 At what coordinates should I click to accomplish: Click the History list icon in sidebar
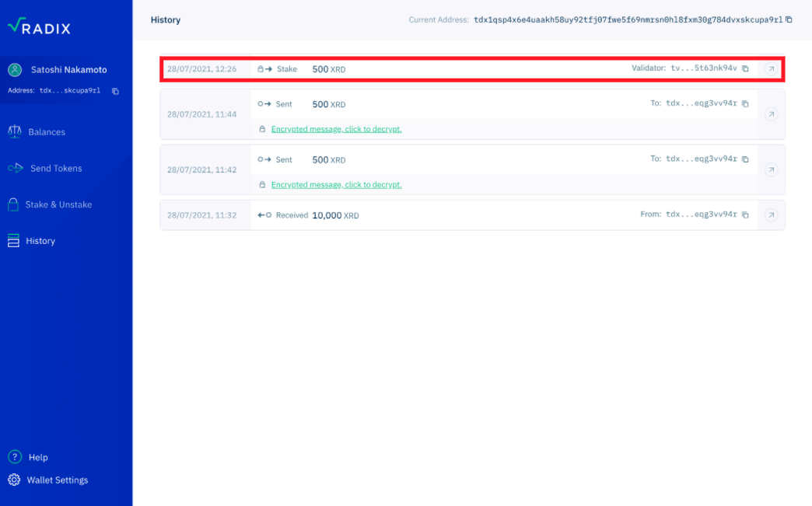13,241
